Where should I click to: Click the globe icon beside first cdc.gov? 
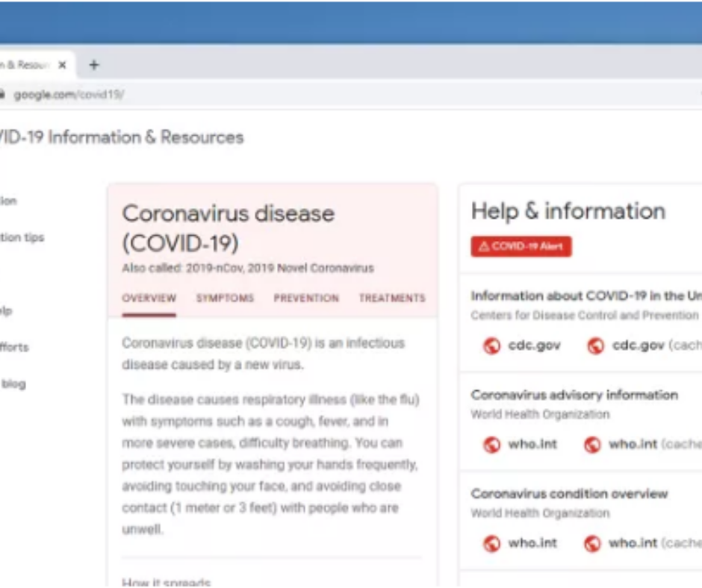pyautogui.click(x=491, y=346)
